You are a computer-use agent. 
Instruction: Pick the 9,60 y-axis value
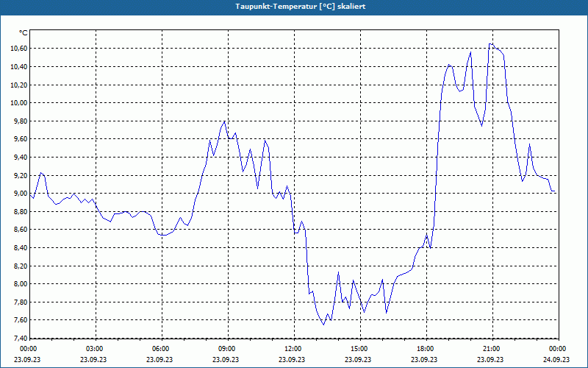20,139
